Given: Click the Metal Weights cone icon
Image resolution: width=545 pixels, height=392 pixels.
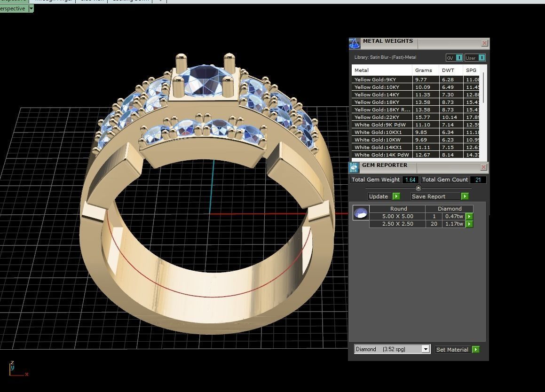Looking at the screenshot, I should 355,43.
